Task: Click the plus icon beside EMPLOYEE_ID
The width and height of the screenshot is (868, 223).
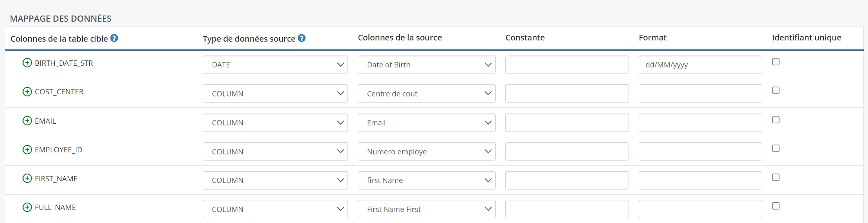Action: point(27,149)
